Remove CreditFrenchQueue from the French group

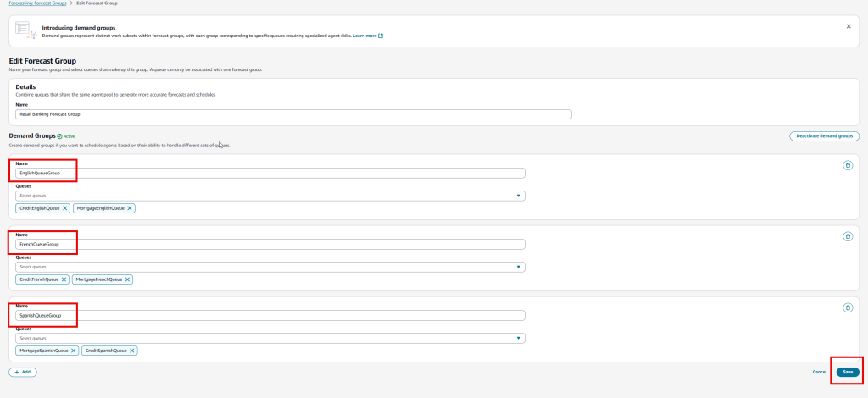pos(64,279)
